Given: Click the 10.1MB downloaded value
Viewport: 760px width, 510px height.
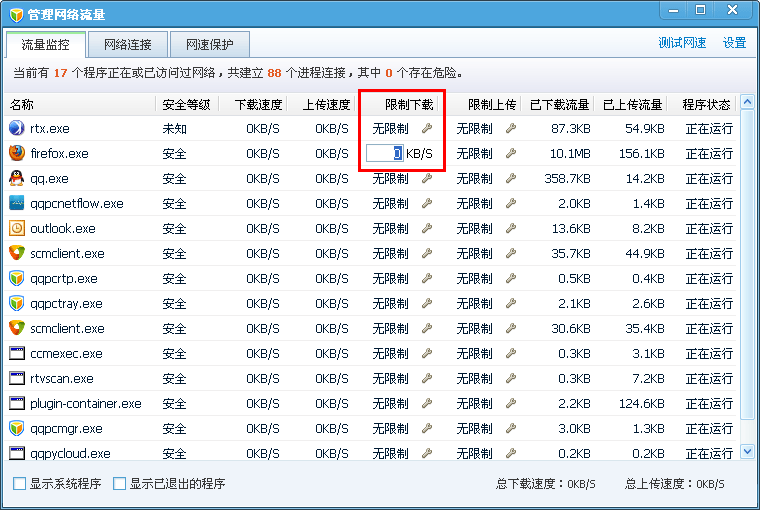Looking at the screenshot, I should (x=570, y=153).
